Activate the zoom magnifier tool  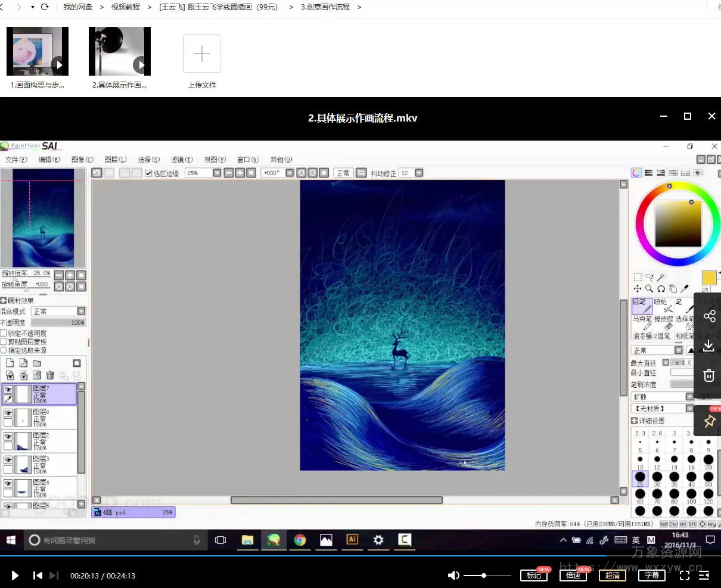point(649,288)
